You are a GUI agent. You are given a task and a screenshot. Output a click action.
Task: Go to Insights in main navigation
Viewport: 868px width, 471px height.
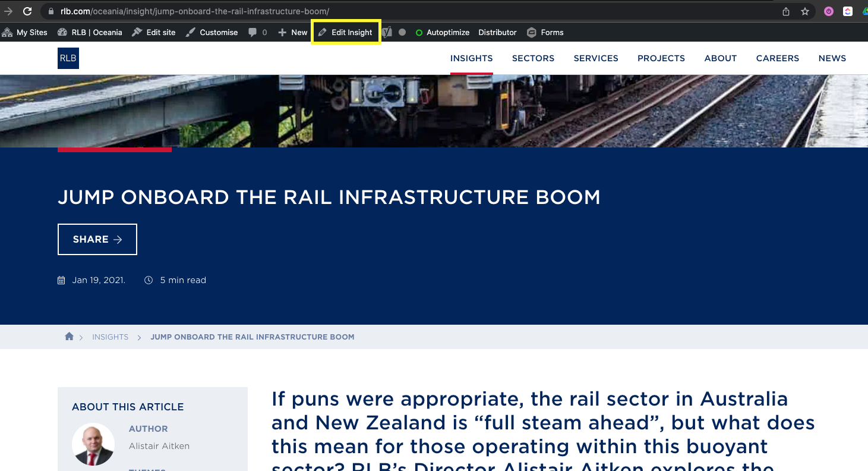click(x=472, y=58)
